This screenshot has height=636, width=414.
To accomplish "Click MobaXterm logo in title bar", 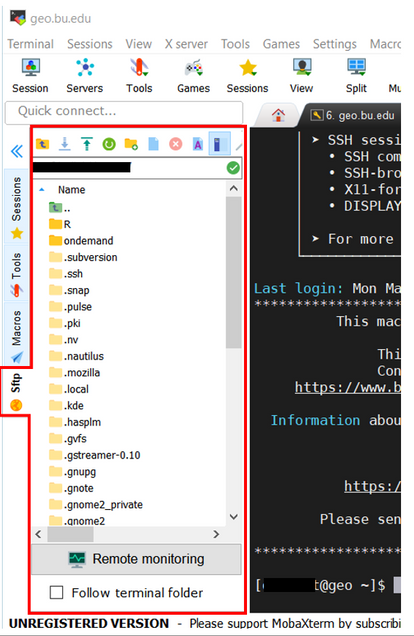I will (18, 17).
